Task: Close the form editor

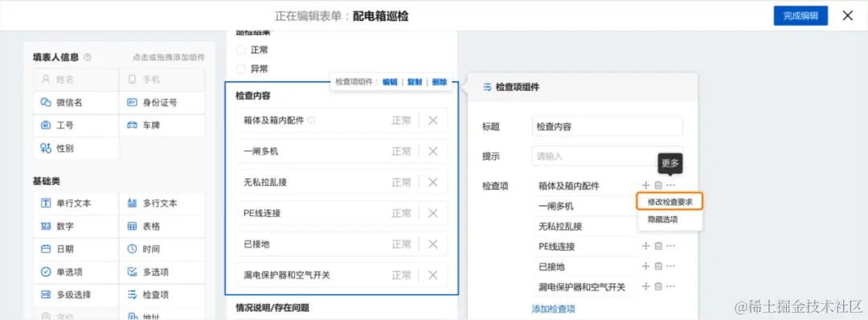Action: (848, 15)
